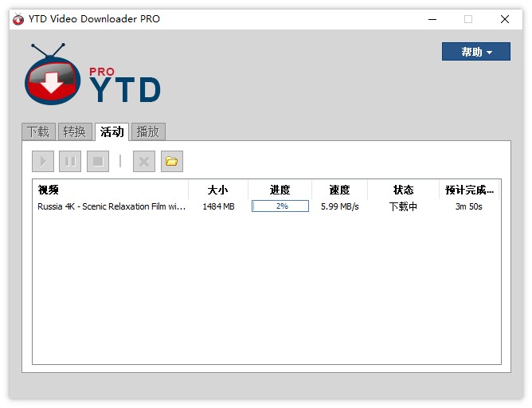
Task: Pause the active download
Action: click(x=70, y=161)
